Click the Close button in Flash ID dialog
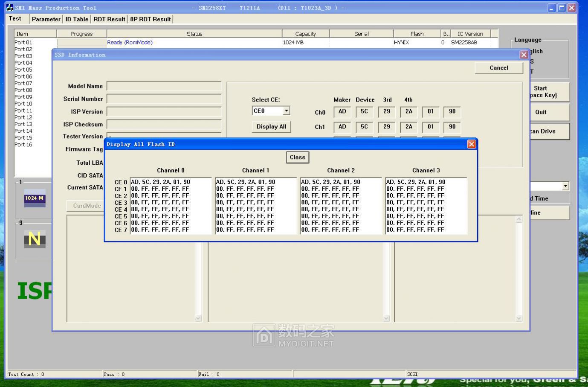This screenshot has height=387, width=588. click(297, 157)
